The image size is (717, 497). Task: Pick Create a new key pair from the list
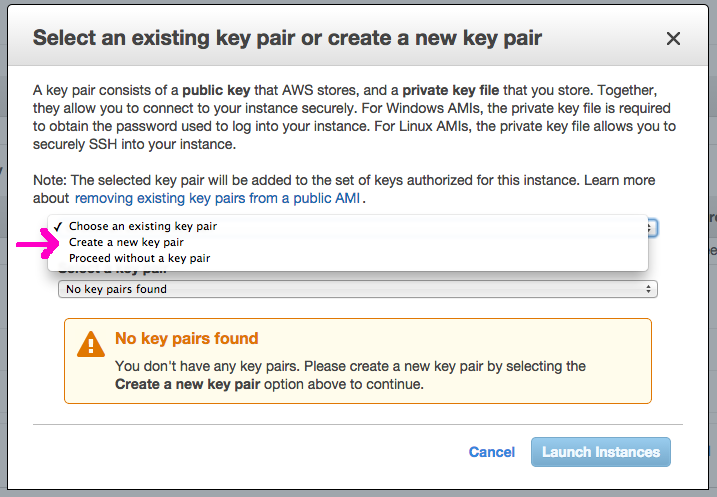coord(126,242)
